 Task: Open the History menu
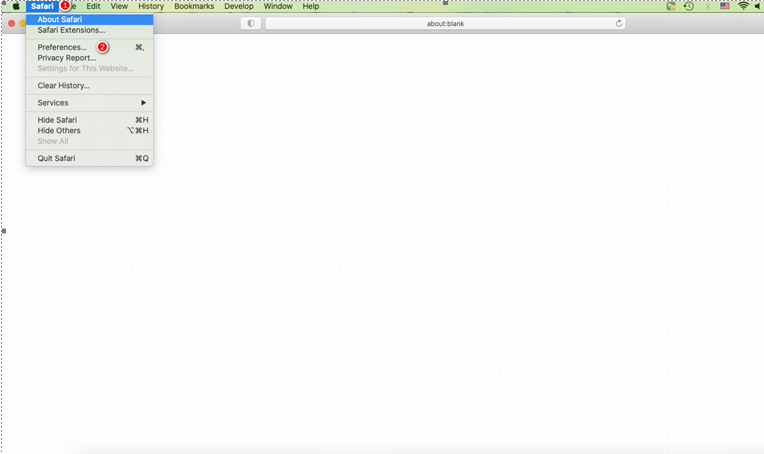pos(151,6)
